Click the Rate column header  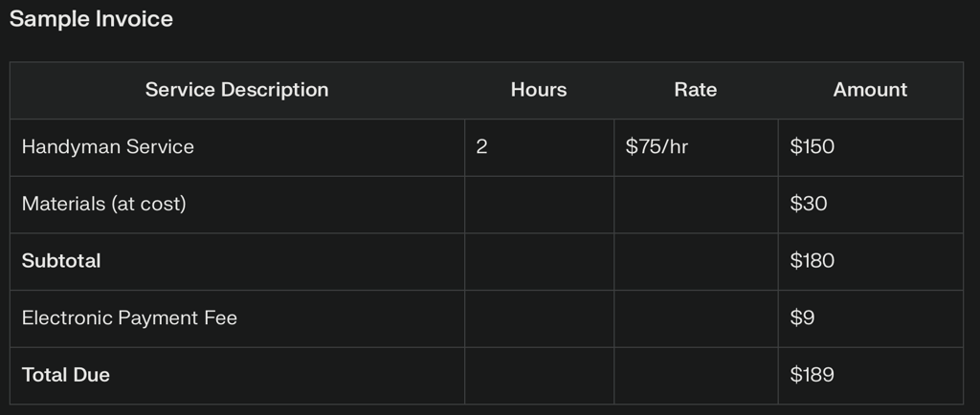[695, 90]
